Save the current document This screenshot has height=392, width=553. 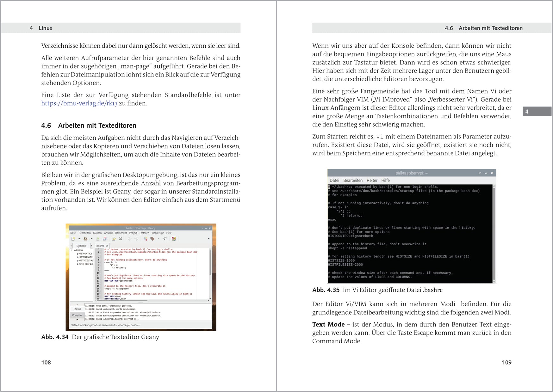(98, 239)
